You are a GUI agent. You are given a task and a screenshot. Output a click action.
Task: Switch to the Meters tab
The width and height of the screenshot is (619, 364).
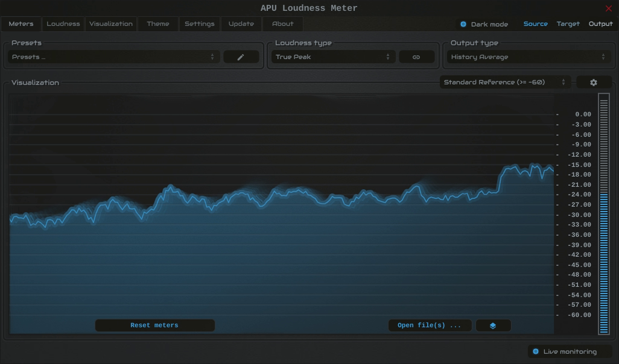click(21, 24)
